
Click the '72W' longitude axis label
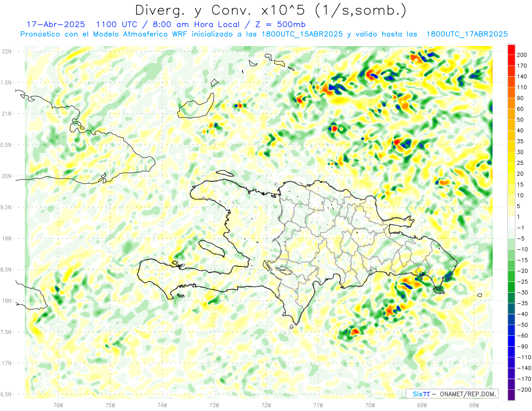click(x=266, y=405)
